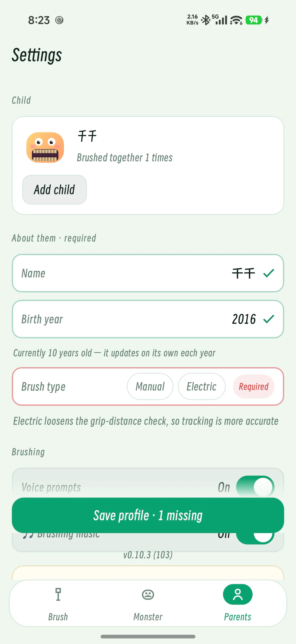Screen dimensions: 296x644
Task: Open the Birth year field
Action: (148, 319)
